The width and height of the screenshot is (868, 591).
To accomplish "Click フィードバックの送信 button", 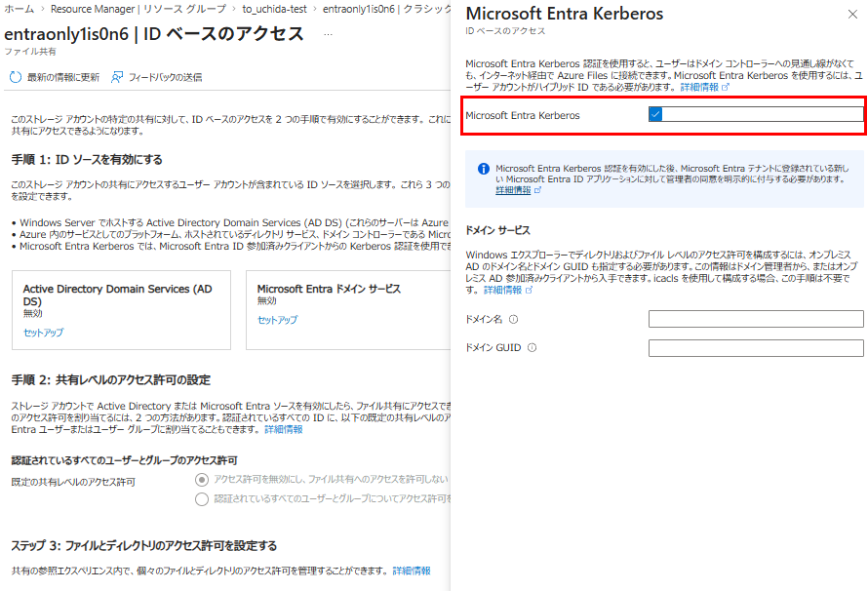I will (x=157, y=77).
